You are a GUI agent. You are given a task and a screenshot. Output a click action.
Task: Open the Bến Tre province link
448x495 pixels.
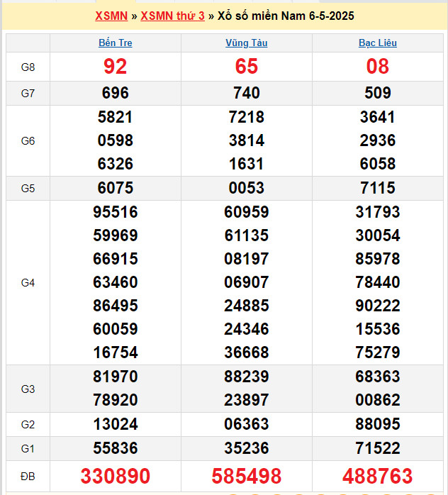[116, 43]
